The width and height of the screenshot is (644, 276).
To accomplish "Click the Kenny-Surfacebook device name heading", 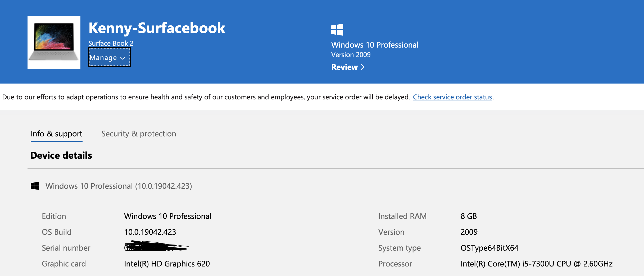I will point(157,28).
